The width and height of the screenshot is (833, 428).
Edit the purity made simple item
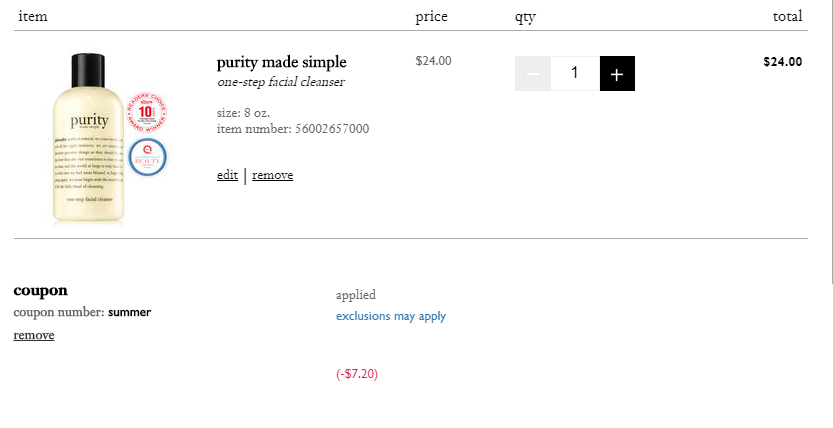click(227, 175)
